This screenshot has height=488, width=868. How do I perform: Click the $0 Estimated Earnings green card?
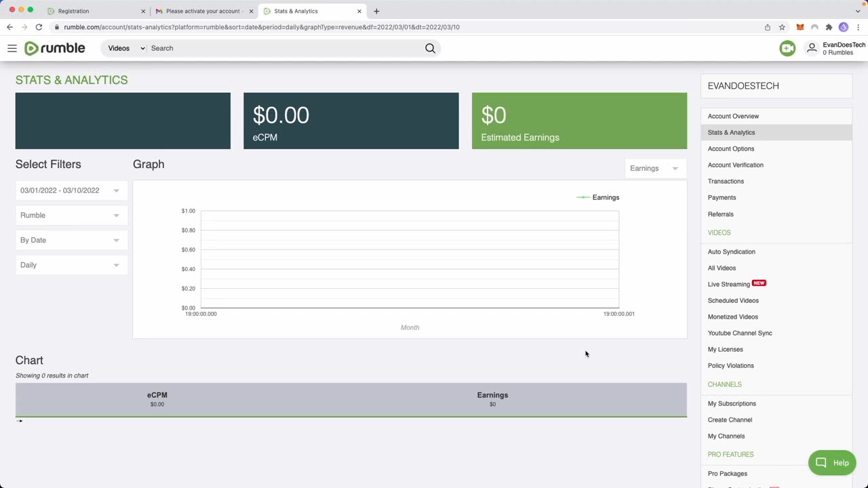[x=579, y=121]
